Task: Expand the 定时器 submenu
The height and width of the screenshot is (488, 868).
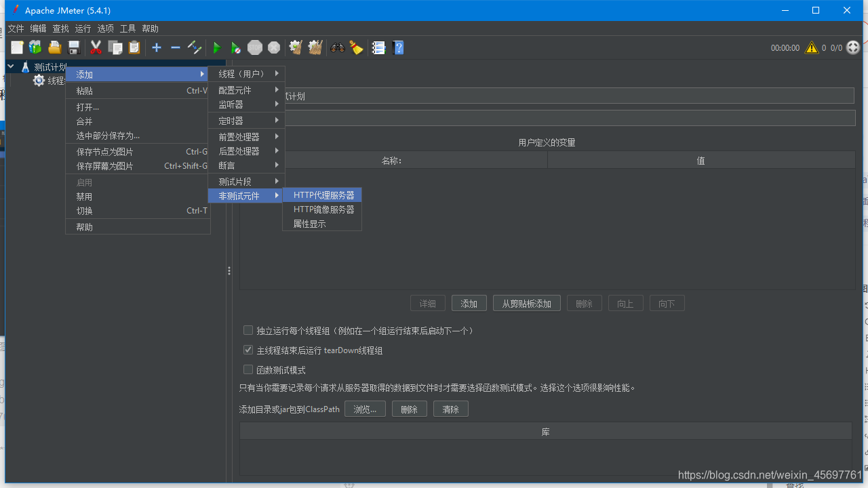Action: click(247, 121)
